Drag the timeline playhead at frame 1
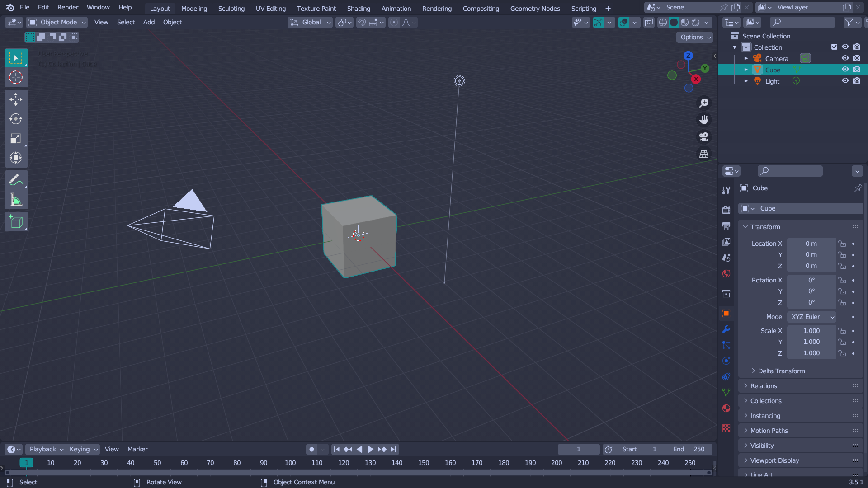 point(27,462)
